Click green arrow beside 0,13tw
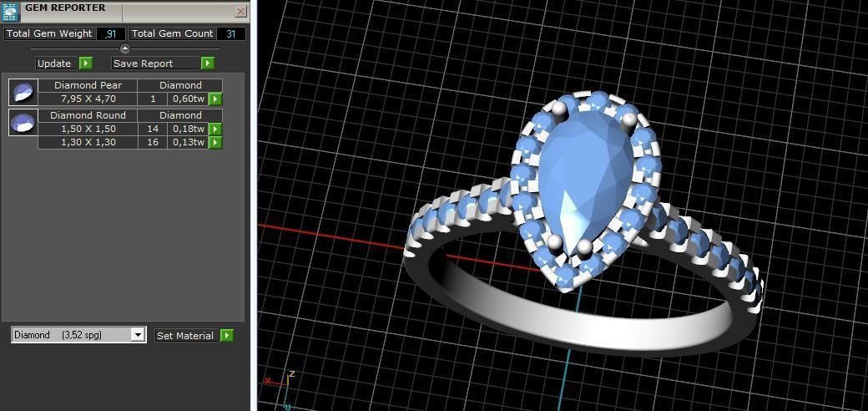 pos(215,142)
